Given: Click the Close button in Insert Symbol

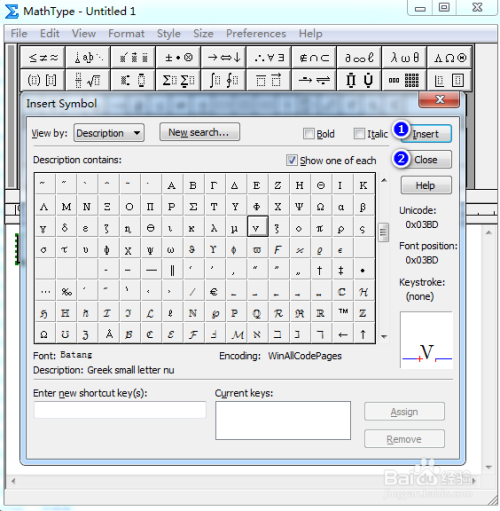Looking at the screenshot, I should pyautogui.click(x=426, y=160).
